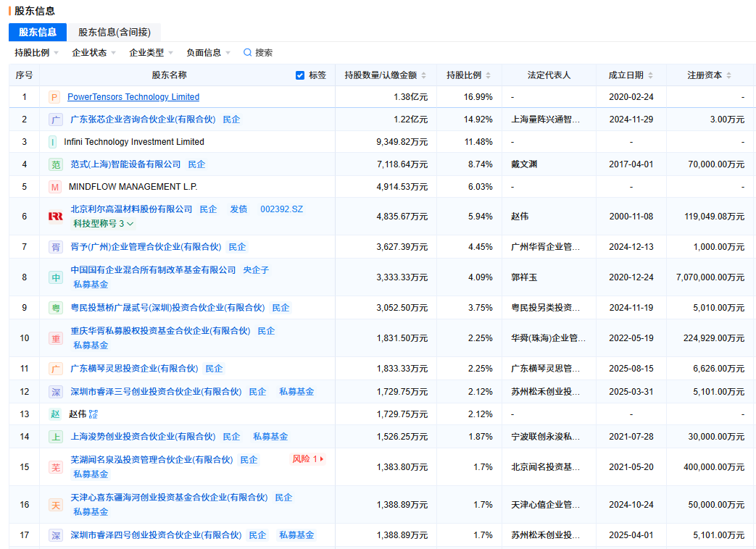Open 范式(上海)智能设备有限公司 link

click(x=125, y=164)
